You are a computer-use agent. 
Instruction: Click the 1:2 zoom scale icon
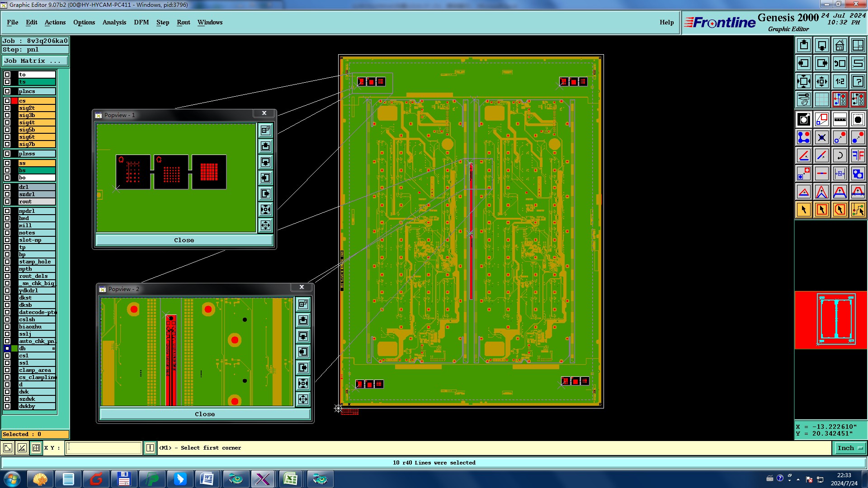tap(840, 81)
